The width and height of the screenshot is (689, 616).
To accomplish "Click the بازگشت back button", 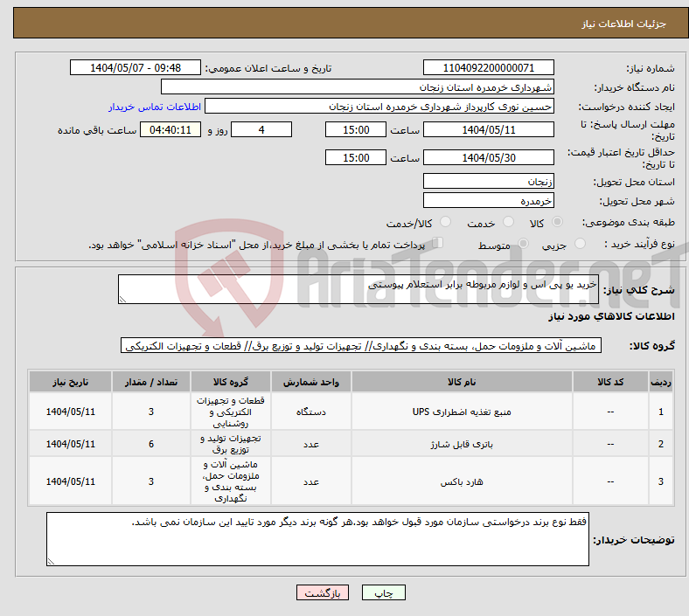I will tap(323, 592).
